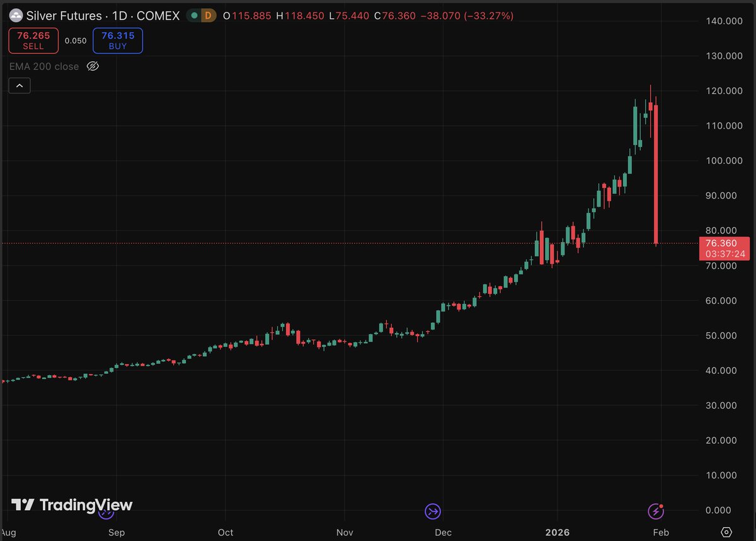The height and width of the screenshot is (541, 756).
Task: Click the 100.000 price axis label
Action: click(723, 161)
